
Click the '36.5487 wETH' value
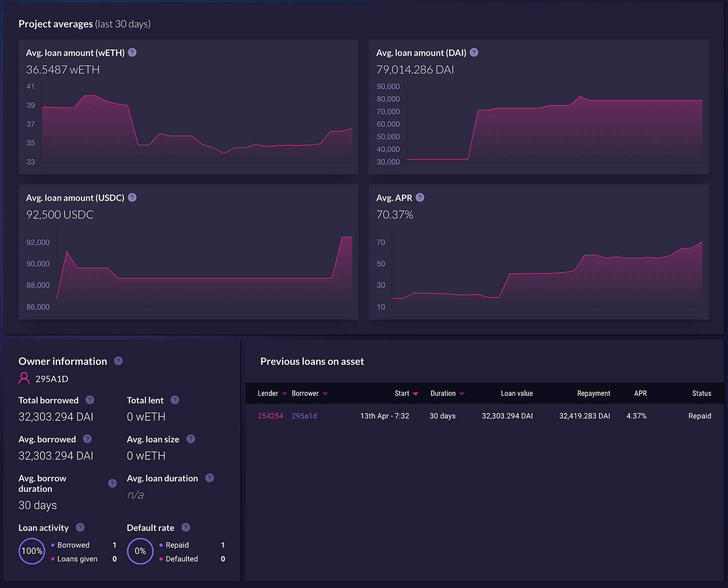pos(63,70)
